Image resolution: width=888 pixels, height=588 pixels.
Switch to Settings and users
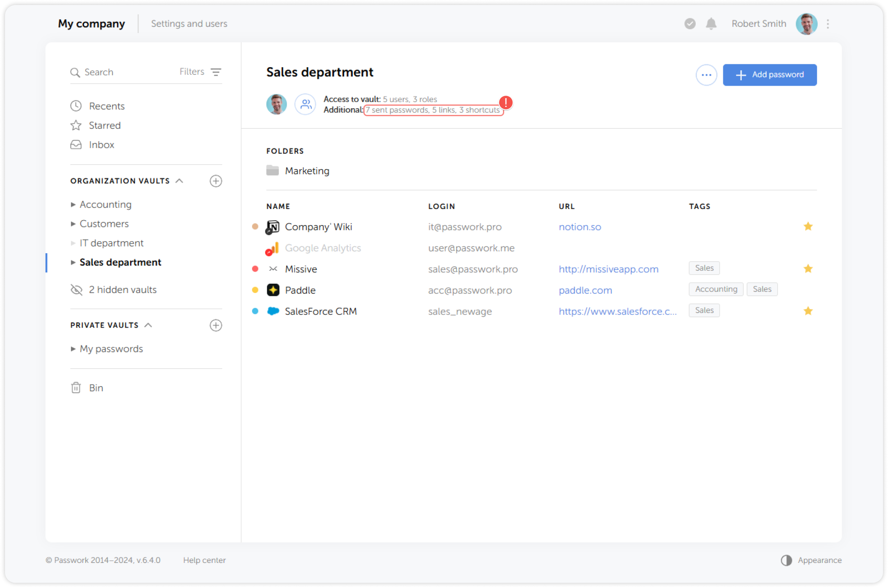[x=189, y=23]
